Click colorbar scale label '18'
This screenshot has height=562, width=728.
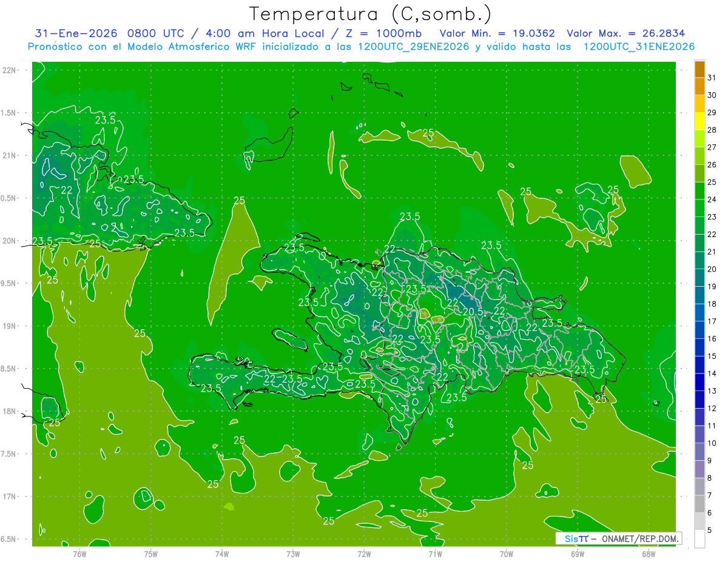pos(712,304)
